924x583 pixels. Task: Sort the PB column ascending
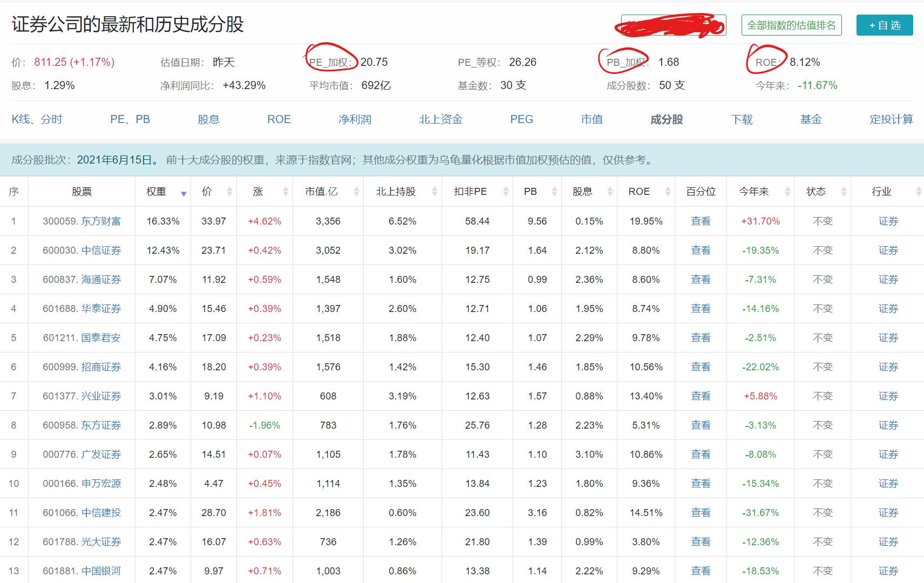pyautogui.click(x=554, y=191)
